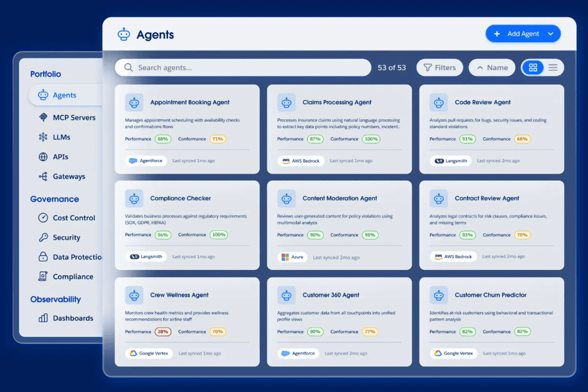
Task: Click 28% performance badge on Crew Wellness
Action: click(163, 332)
